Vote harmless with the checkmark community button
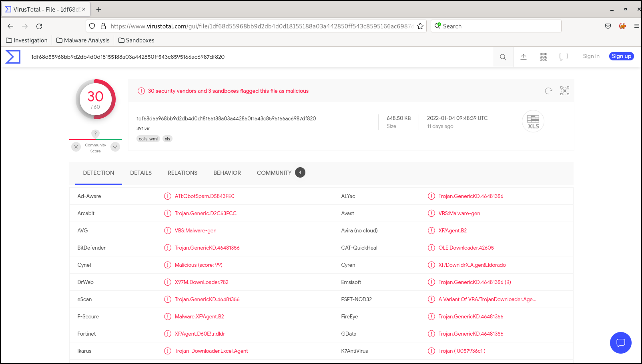This screenshot has height=364, width=642. pos(115,147)
